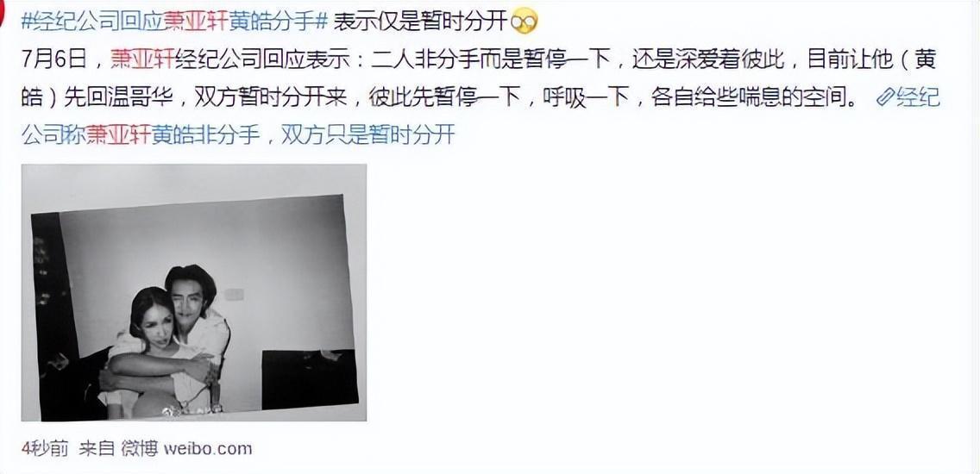Open the weibo.com source link

pyautogui.click(x=208, y=449)
